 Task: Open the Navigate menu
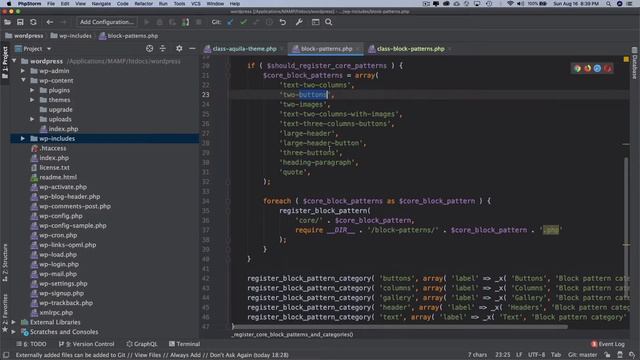[101, 4]
